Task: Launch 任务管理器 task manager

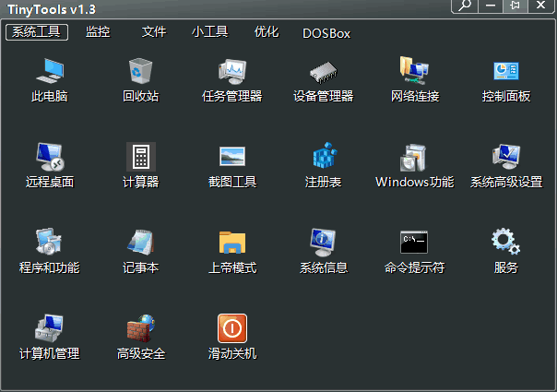Action: pyautogui.click(x=231, y=71)
